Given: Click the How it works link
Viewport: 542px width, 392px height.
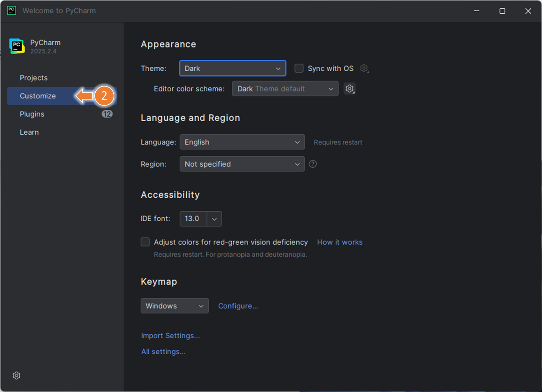Looking at the screenshot, I should [x=340, y=242].
